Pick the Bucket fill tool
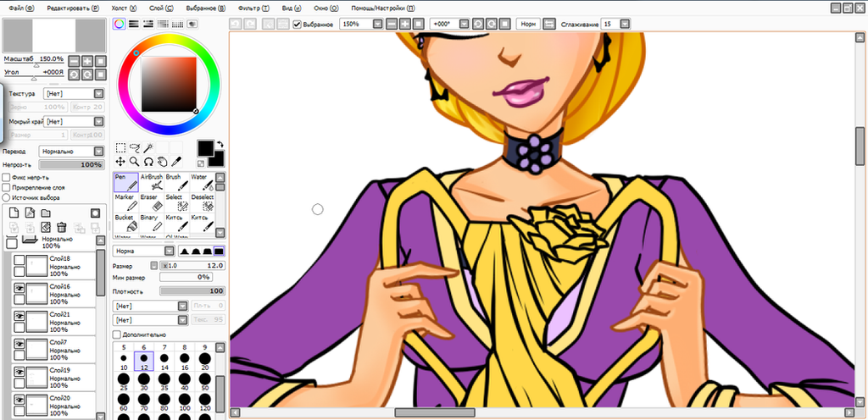Screen dimensions: 868x420 pyautogui.click(x=125, y=223)
